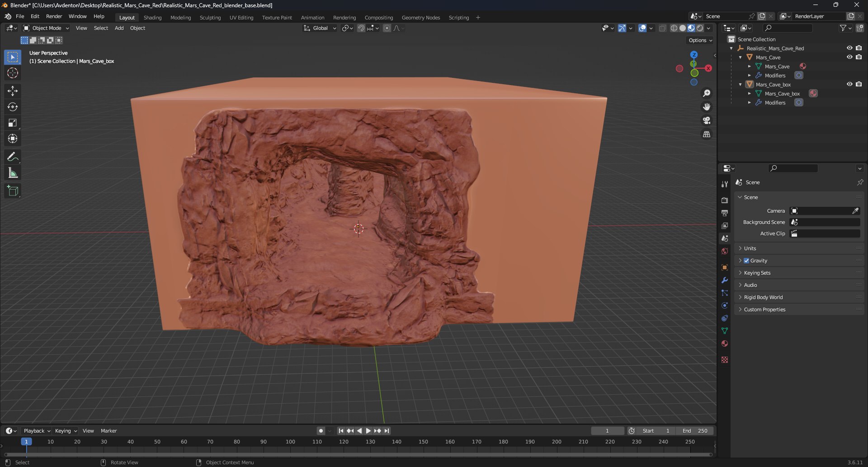
Task: Open the Texture properties checker tab
Action: 725,360
